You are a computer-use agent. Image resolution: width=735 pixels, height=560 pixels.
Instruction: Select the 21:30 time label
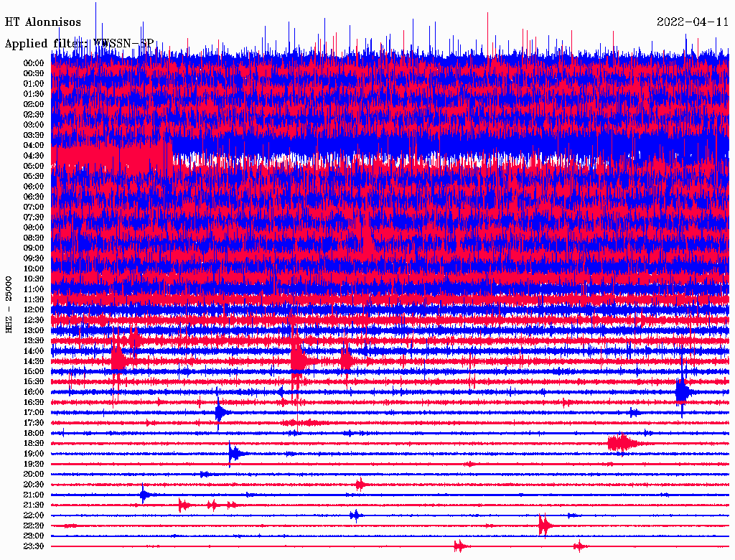34,505
